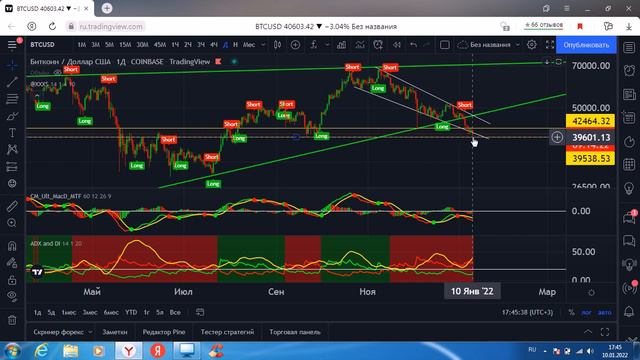Select the 4Ч timeframe

click(214, 44)
